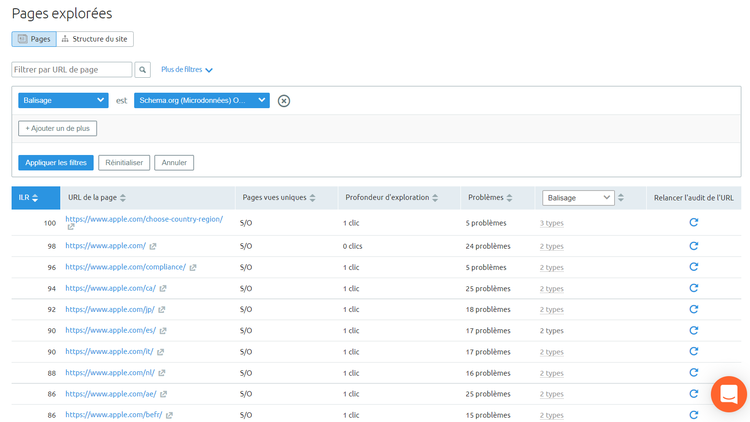Open the apple.com/es/ link
The height and width of the screenshot is (422, 750).
[110, 330]
